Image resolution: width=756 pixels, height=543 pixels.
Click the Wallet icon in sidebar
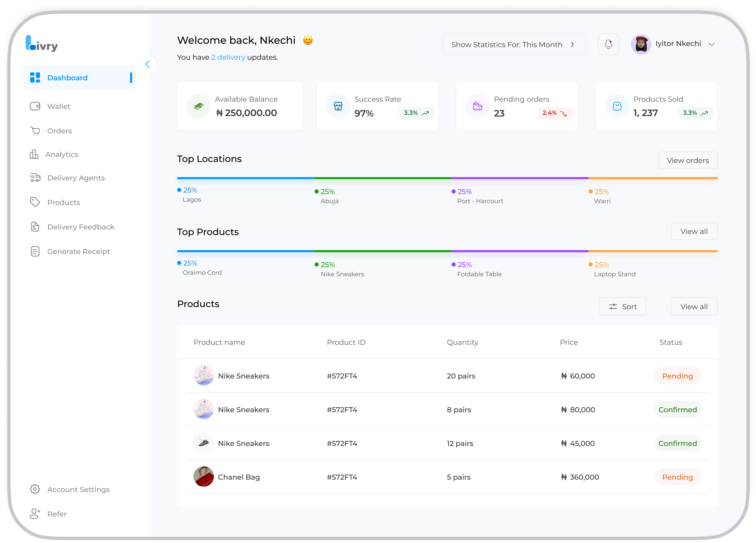[35, 106]
